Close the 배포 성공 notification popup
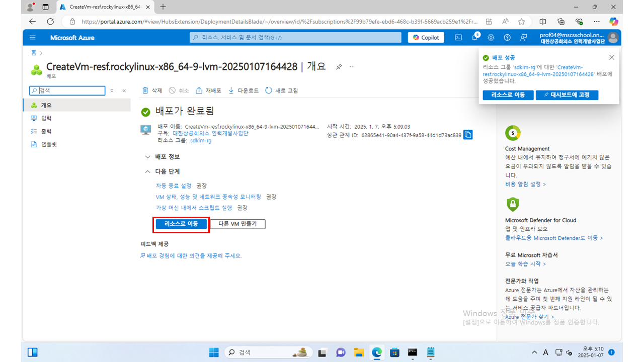Image resolution: width=644 pixels, height=362 pixels. [612, 58]
